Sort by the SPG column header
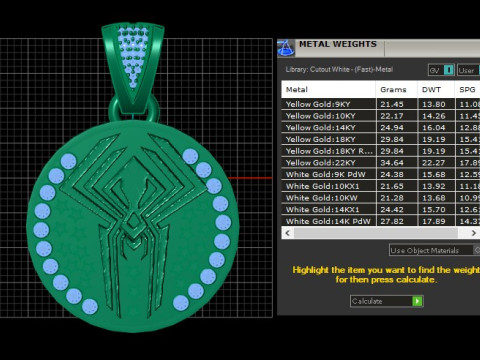The image size is (480, 360). [x=467, y=89]
